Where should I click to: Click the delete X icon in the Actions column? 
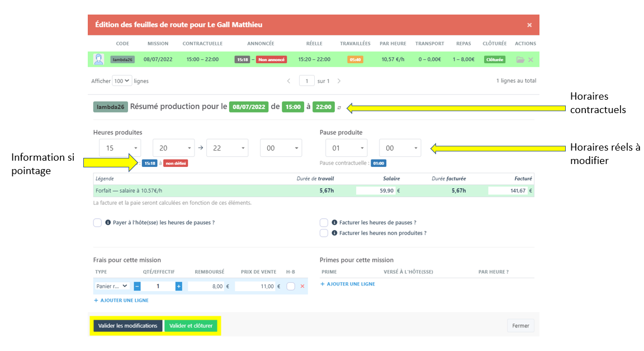(x=531, y=59)
